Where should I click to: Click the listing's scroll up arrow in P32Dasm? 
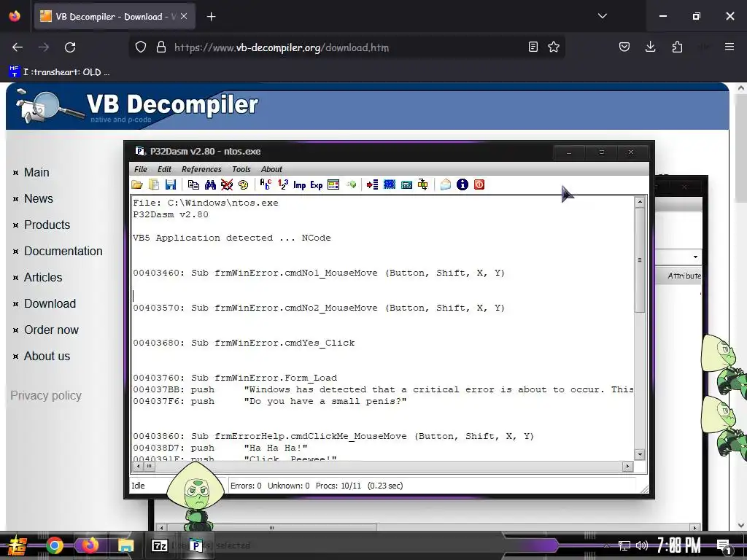(x=640, y=202)
